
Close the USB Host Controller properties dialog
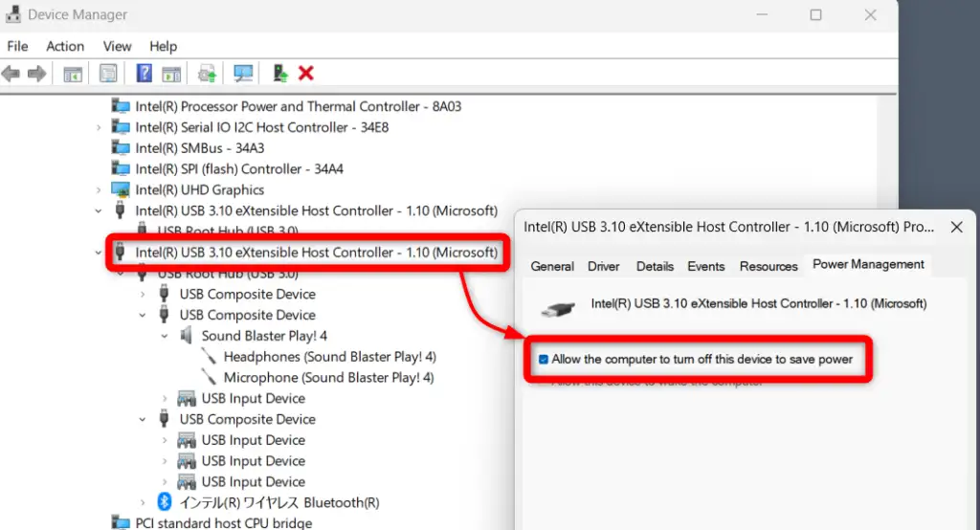tap(956, 228)
